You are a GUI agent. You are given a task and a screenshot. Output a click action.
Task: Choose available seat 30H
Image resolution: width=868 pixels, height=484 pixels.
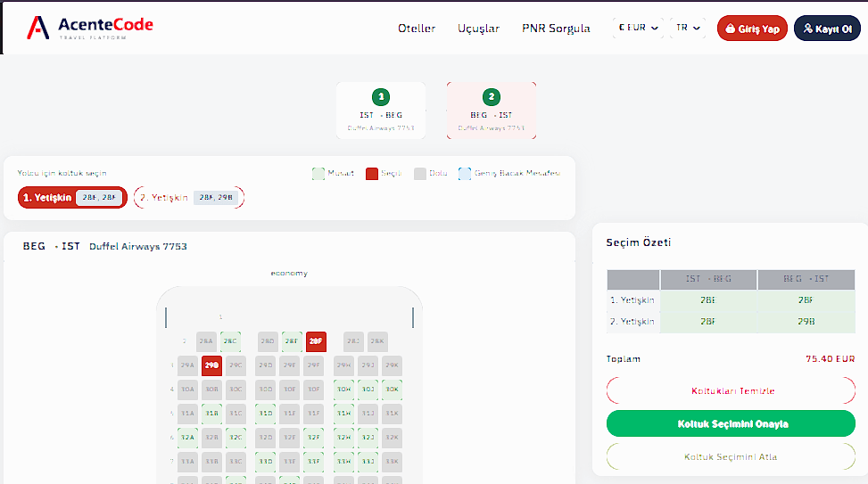343,390
